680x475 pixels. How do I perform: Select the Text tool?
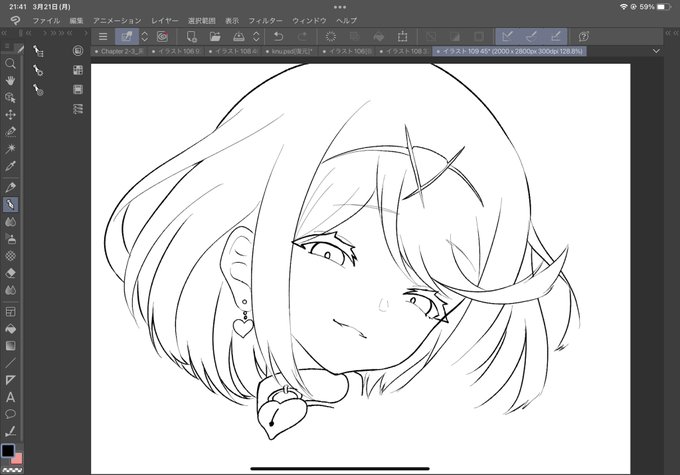(x=10, y=397)
